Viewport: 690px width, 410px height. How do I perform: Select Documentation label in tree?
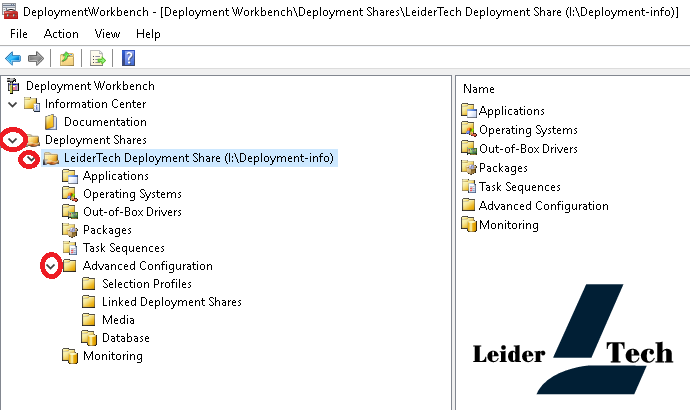[x=105, y=122]
